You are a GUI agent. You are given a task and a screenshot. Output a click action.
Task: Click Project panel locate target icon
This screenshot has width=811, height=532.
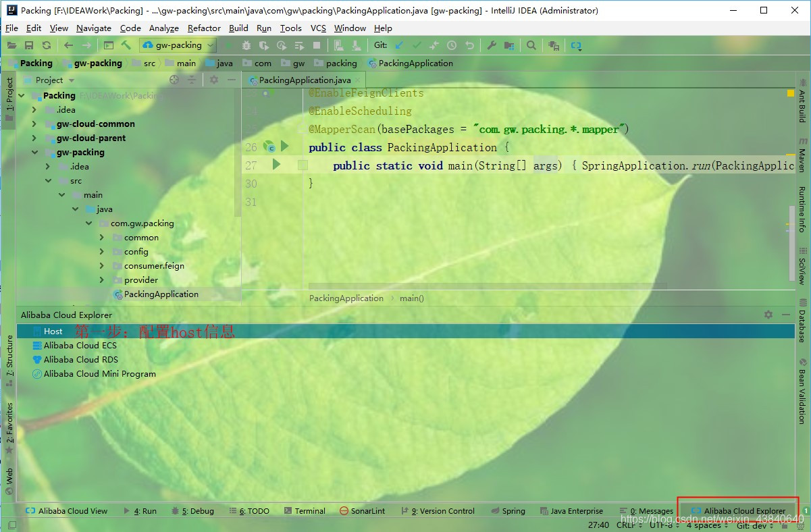tap(174, 80)
